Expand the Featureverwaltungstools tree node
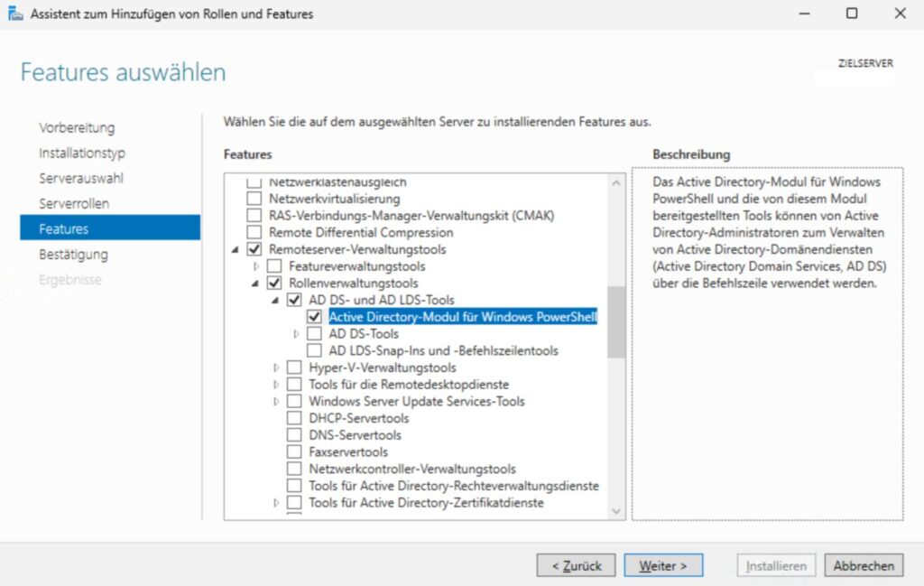 256,266
